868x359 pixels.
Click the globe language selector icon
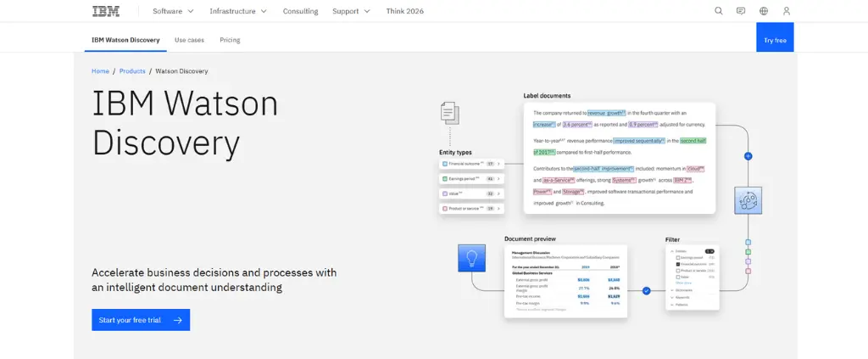click(x=764, y=11)
